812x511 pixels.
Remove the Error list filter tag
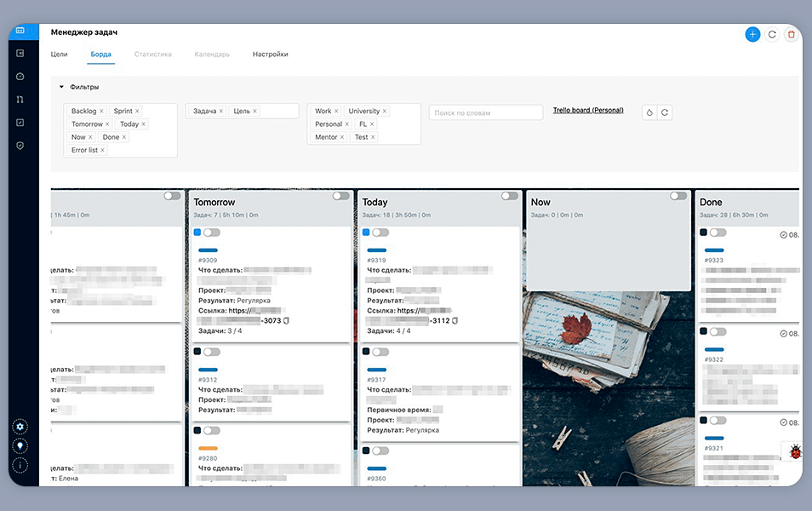pos(102,150)
